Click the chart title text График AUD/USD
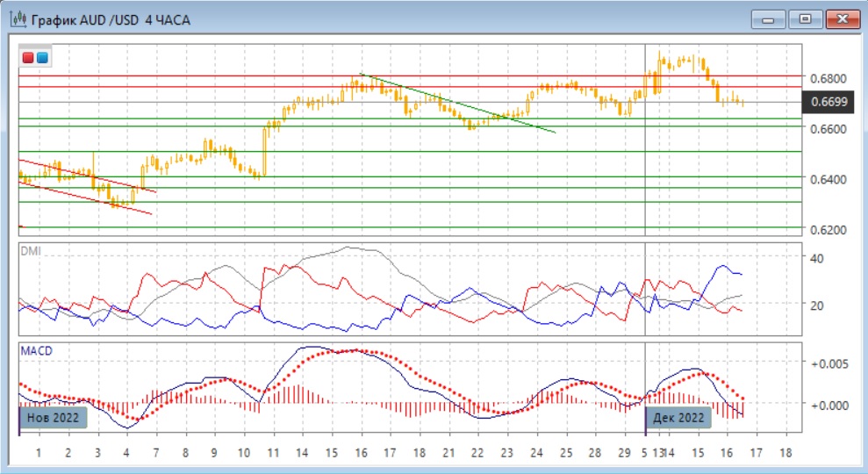This screenshot has width=868, height=474. tap(79, 18)
